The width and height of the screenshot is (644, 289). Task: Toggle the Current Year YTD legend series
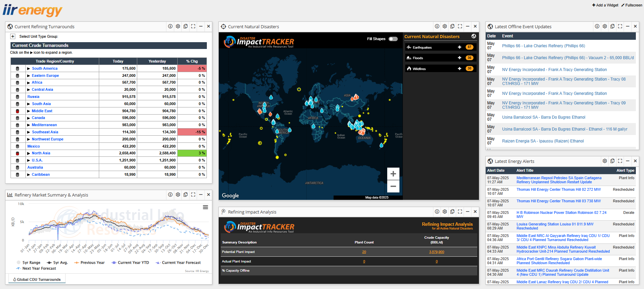[130, 262]
